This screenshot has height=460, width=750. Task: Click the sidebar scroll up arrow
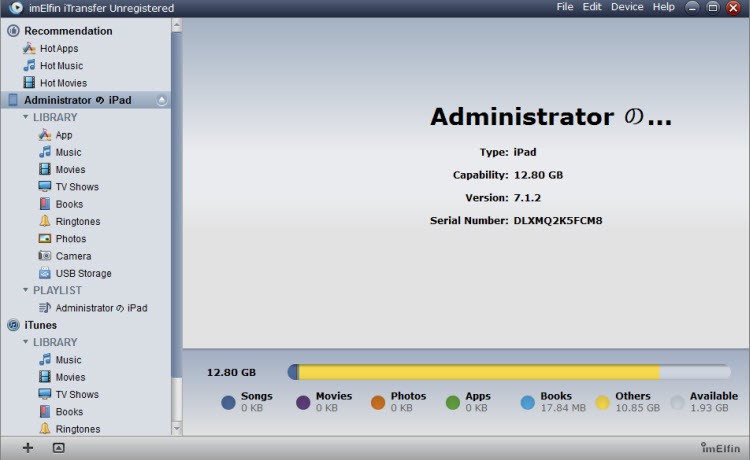coord(176,25)
